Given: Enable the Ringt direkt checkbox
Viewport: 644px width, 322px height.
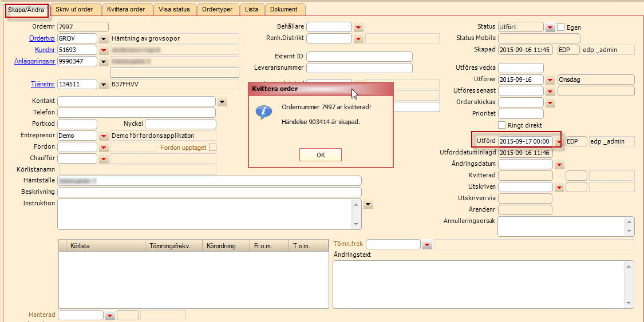Looking at the screenshot, I should click(501, 125).
